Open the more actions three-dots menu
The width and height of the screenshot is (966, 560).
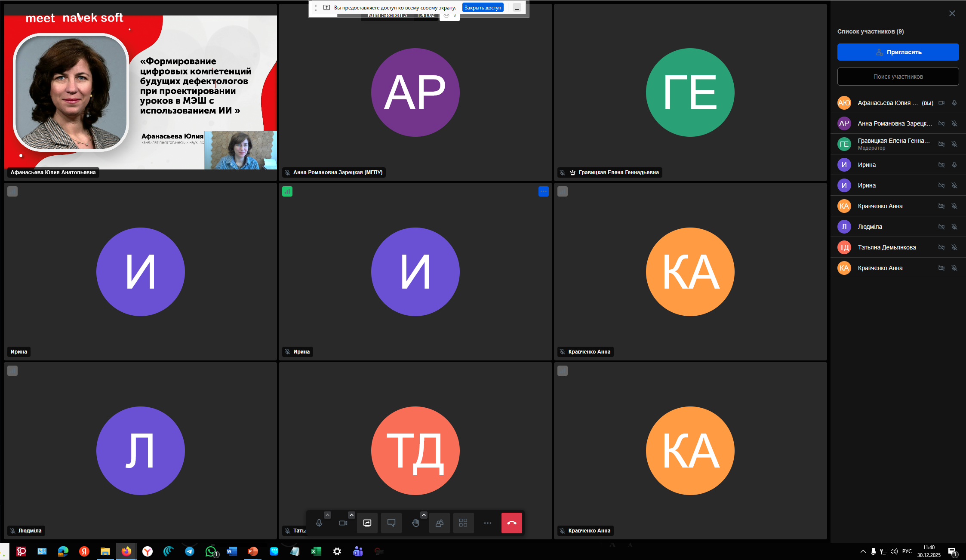click(487, 523)
